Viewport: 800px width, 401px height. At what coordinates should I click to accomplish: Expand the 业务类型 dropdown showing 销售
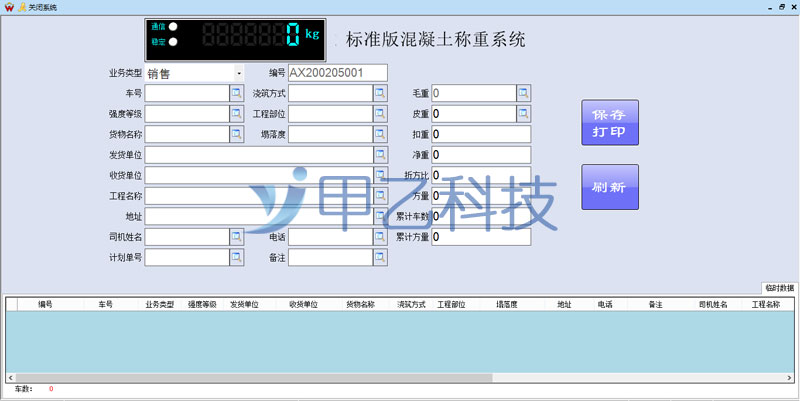point(239,73)
